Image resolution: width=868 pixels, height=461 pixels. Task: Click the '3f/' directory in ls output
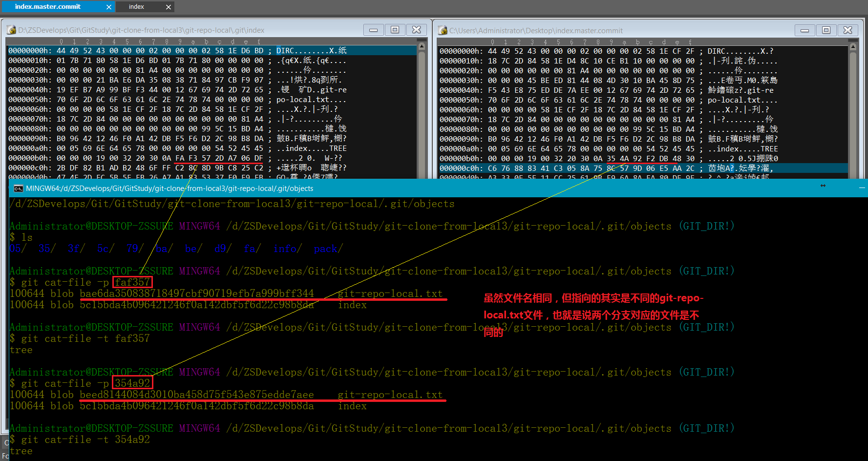coord(77,249)
